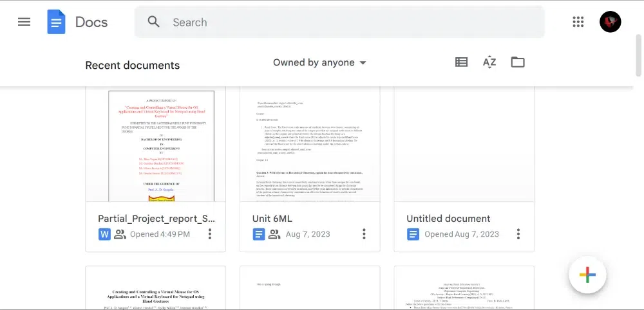Open more options for Untitled document
Screen dimensions: 644x310
coord(518,234)
